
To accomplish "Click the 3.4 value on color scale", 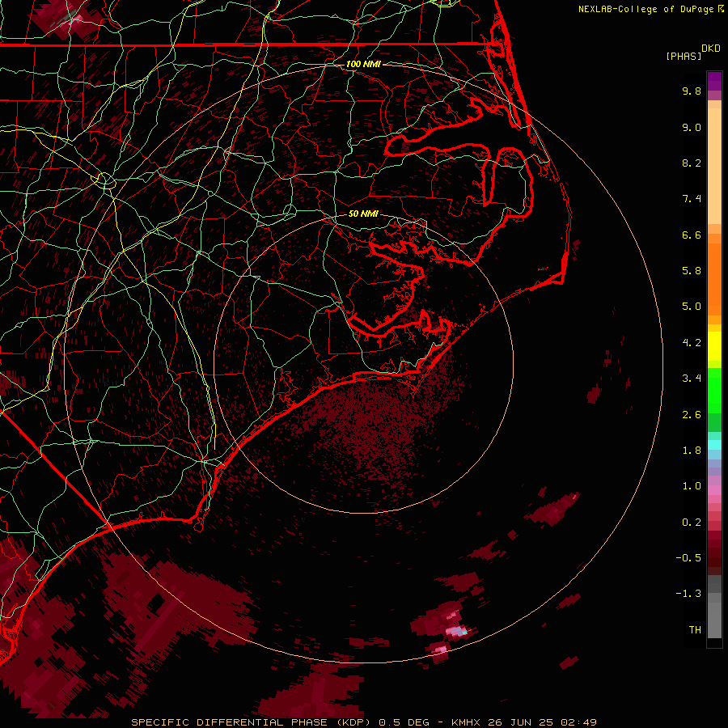I will 692,379.
